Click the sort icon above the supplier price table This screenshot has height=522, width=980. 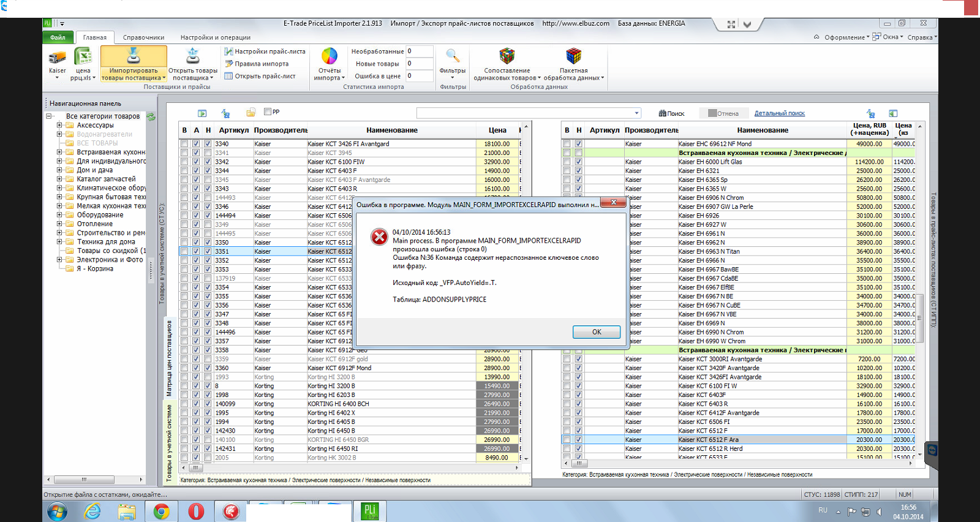tap(871, 113)
